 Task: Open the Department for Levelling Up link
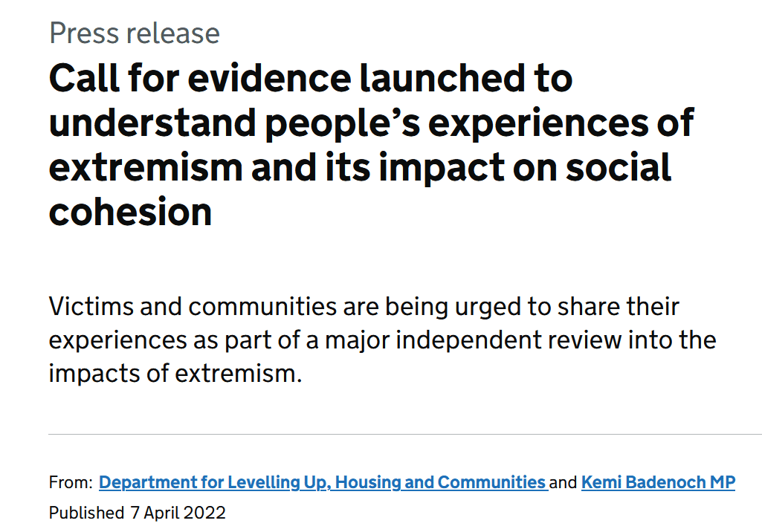[323, 482]
